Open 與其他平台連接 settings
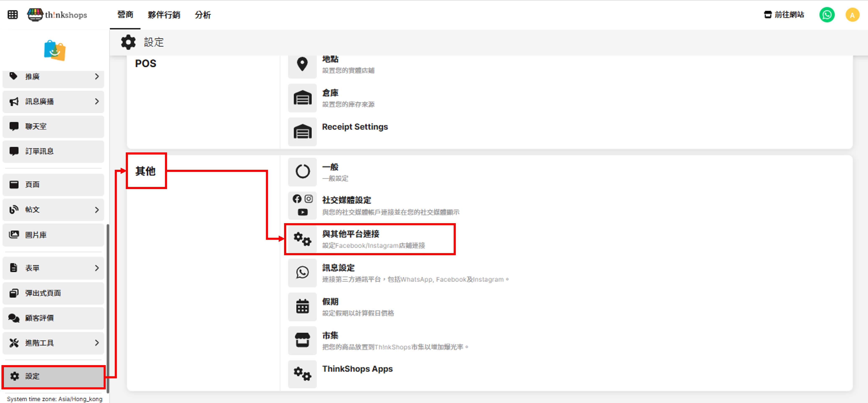The width and height of the screenshot is (868, 403). click(x=350, y=234)
